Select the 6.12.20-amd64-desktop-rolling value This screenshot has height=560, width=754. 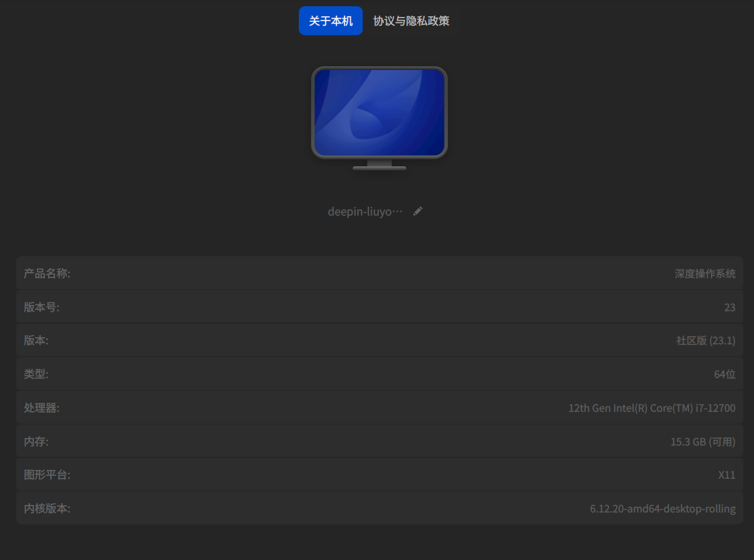663,509
